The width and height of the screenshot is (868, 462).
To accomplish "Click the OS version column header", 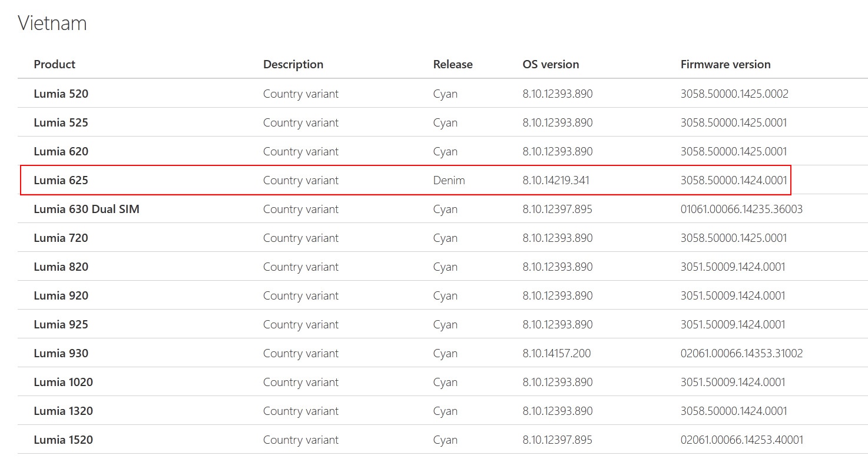I will point(550,64).
